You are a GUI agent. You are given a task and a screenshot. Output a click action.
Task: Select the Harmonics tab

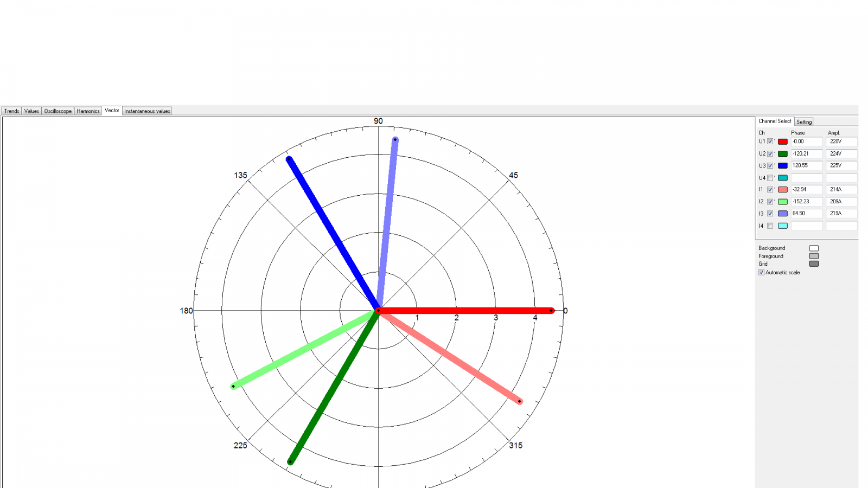[x=88, y=111]
